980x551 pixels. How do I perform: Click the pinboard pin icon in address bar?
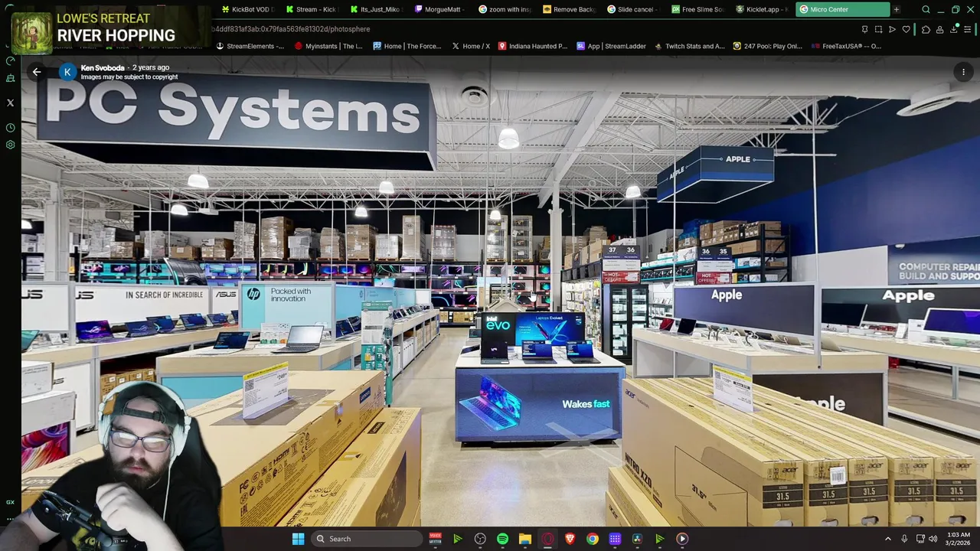point(864,29)
